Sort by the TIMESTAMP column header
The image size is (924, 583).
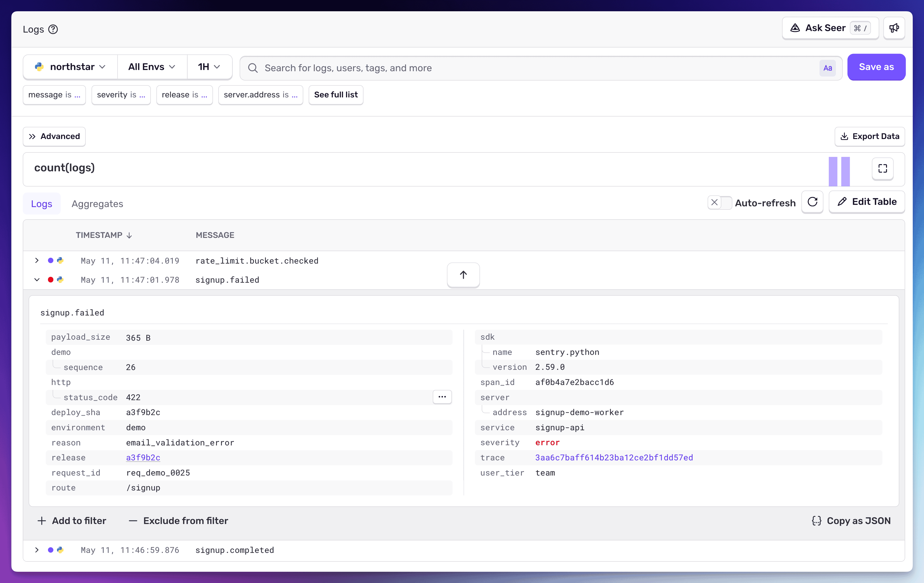pos(104,235)
